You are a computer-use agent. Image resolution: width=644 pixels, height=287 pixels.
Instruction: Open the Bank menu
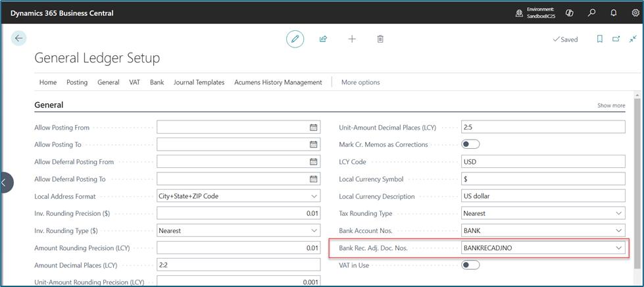click(x=157, y=82)
